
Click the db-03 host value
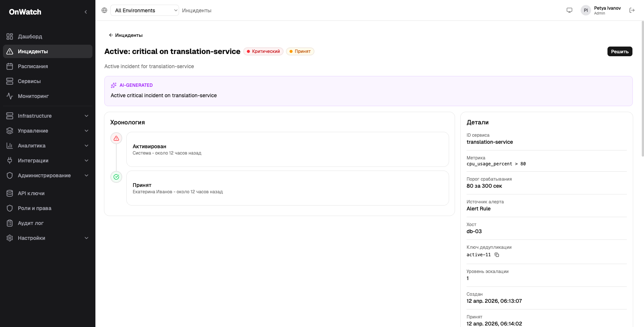474,231
